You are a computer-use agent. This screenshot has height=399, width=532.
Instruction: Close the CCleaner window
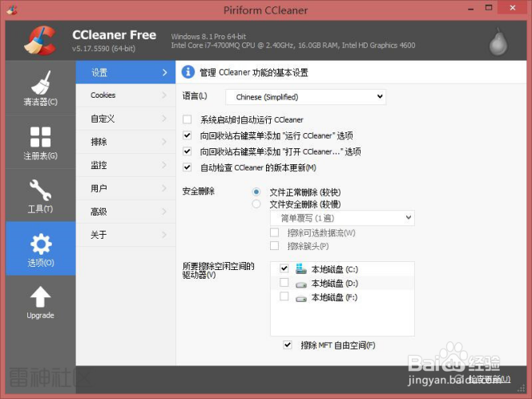click(x=513, y=8)
